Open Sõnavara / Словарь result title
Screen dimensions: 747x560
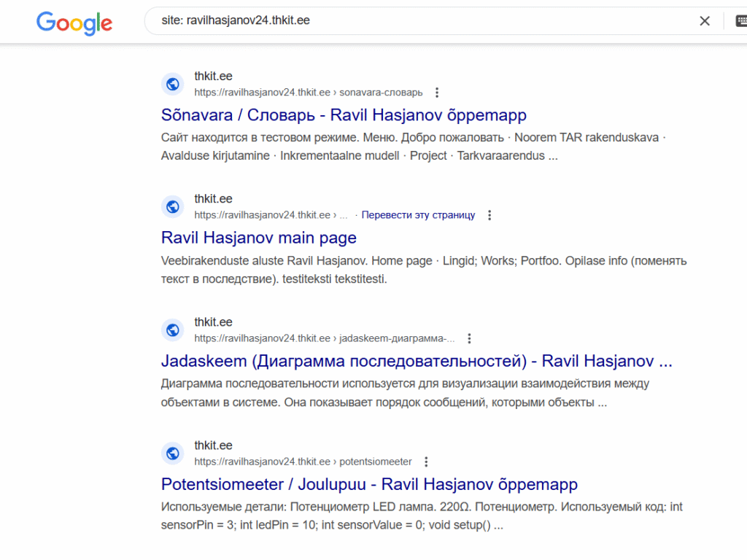click(x=344, y=115)
